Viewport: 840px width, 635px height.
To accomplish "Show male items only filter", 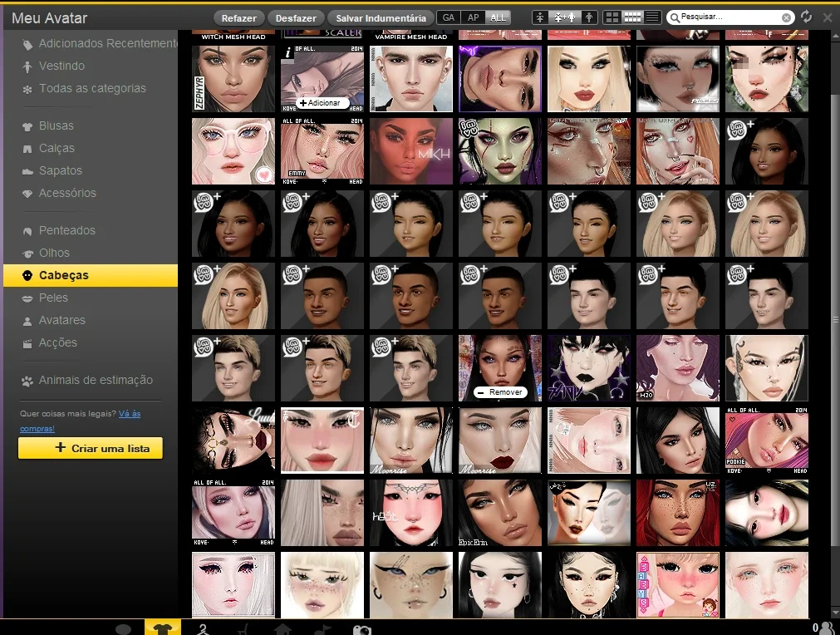I will (x=589, y=17).
